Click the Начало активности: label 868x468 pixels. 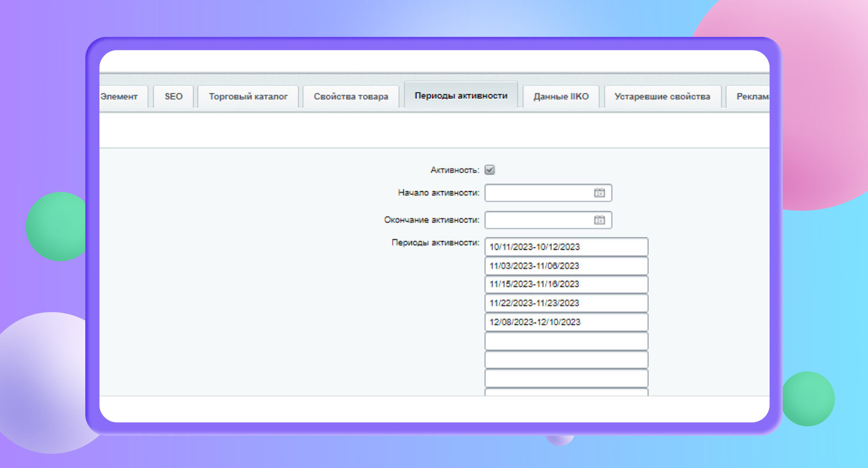[439, 192]
